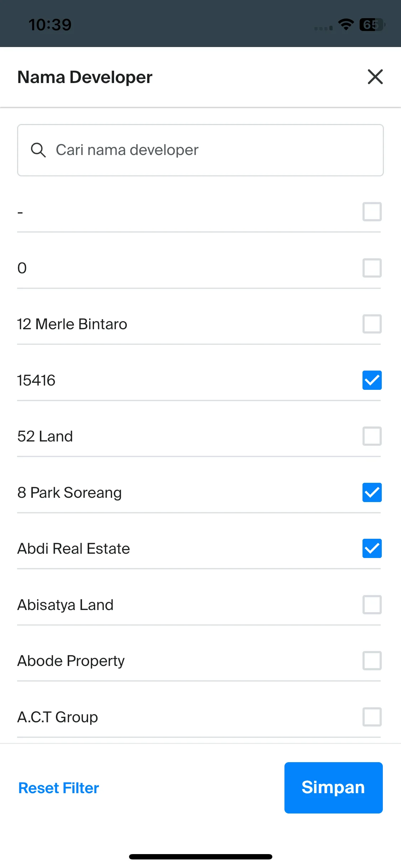401x868 pixels.
Task: Toggle the A.C.T Group checkbox
Action: click(x=372, y=717)
